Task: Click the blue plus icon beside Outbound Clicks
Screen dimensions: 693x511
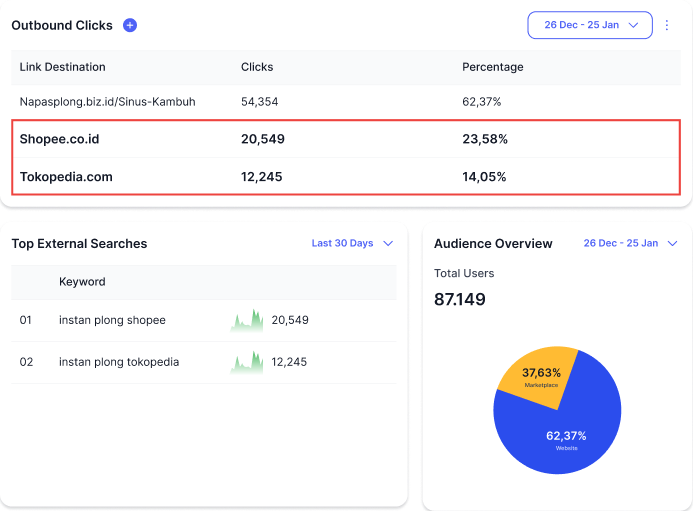Action: 130,25
